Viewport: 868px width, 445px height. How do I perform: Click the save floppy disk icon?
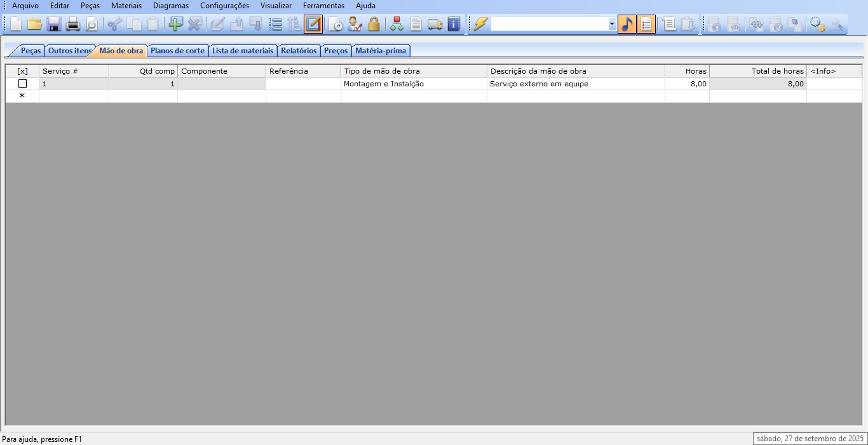[x=54, y=25]
